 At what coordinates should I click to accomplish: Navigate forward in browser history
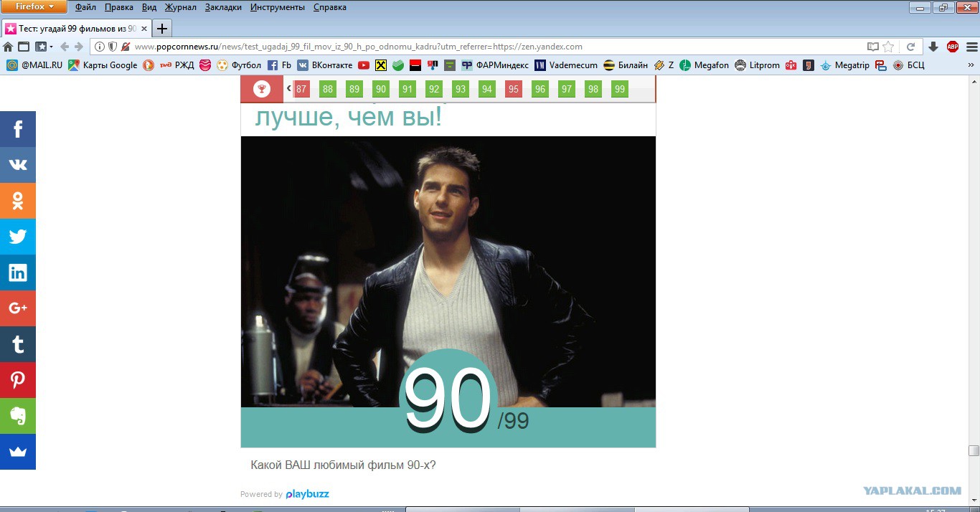[79, 47]
